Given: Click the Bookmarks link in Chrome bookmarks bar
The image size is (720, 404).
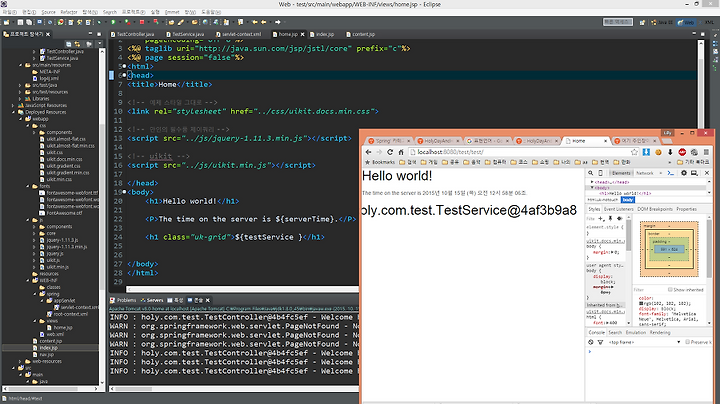Looking at the screenshot, I should click(380, 162).
